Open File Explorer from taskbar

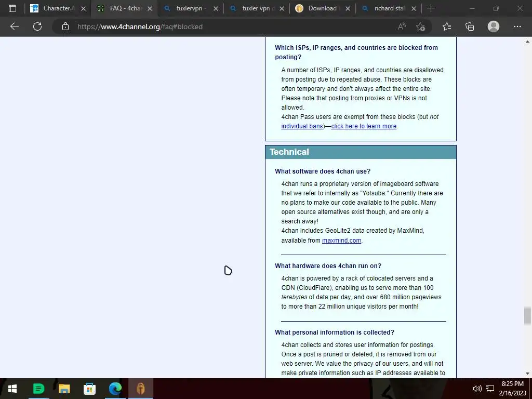[x=64, y=389]
